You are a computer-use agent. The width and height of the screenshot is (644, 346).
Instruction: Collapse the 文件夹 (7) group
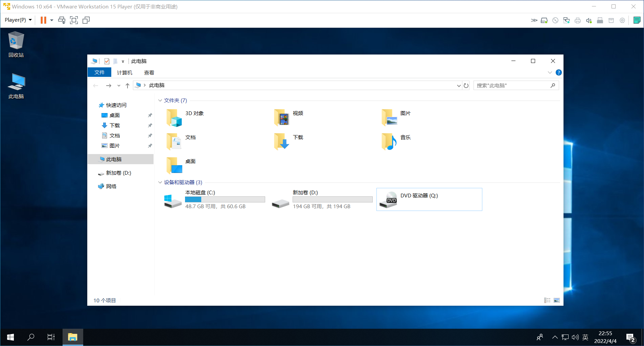160,101
